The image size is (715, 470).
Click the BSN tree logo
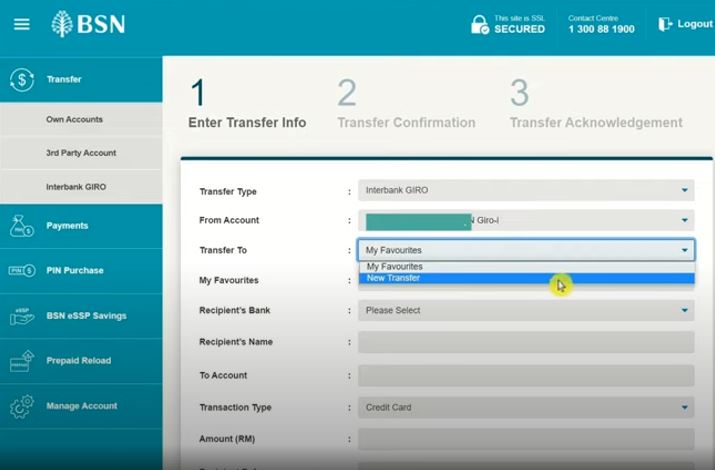(63, 24)
